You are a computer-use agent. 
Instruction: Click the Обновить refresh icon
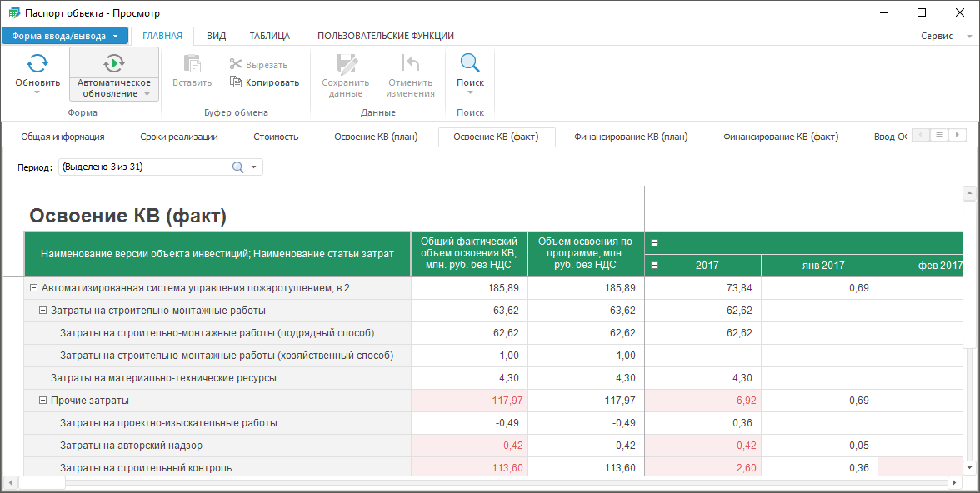pos(37,63)
